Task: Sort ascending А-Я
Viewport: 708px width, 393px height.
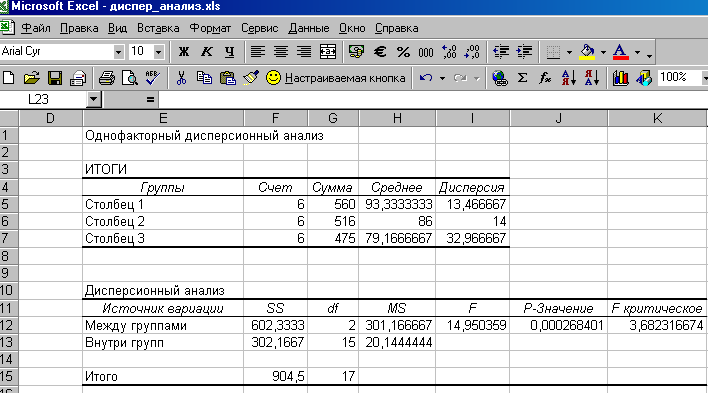Action: (569, 78)
